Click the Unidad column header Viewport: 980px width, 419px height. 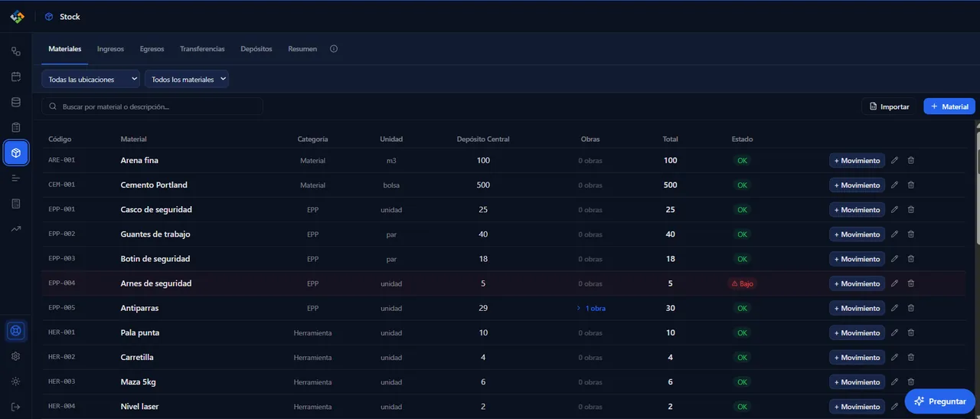tap(391, 139)
